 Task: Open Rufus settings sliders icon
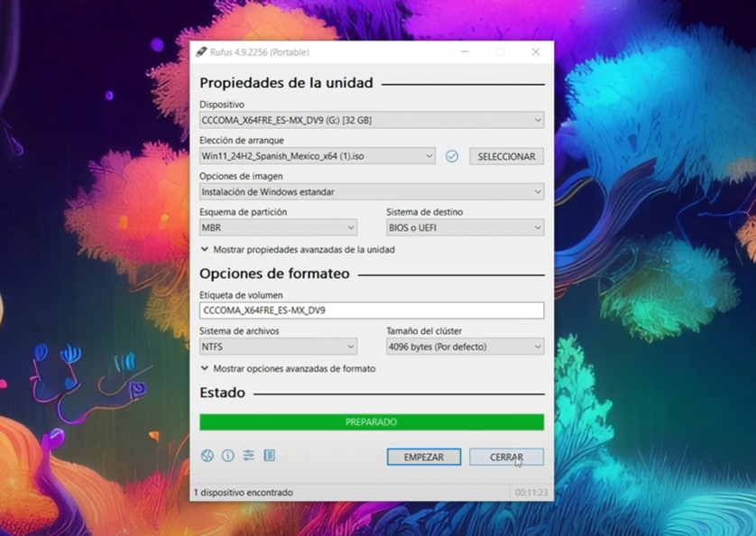click(x=249, y=455)
